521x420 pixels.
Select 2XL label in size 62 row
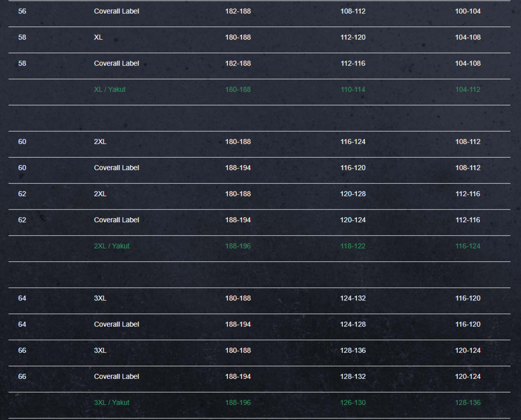(x=100, y=194)
